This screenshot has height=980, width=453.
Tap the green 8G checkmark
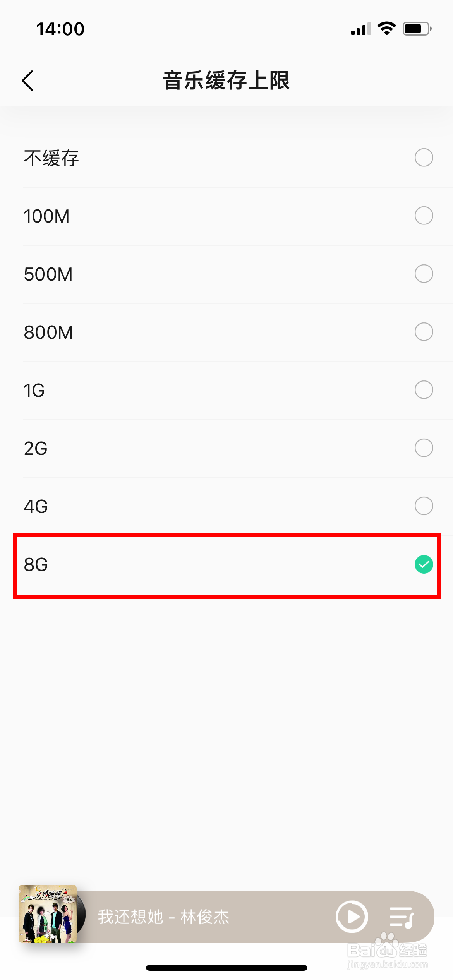tap(424, 564)
